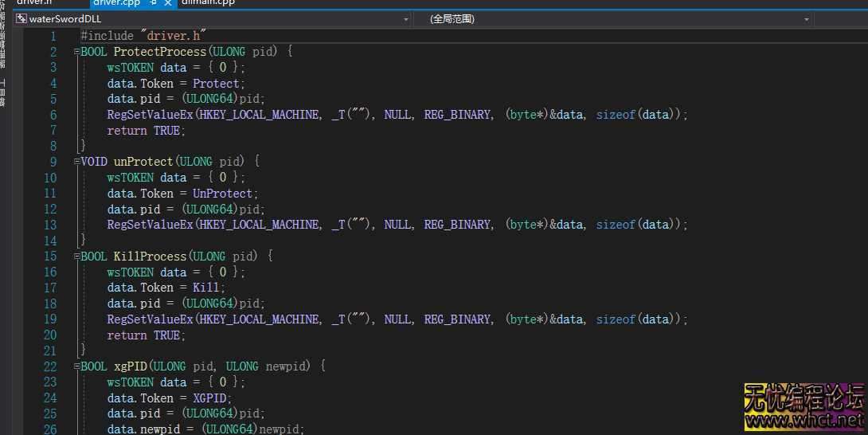The width and height of the screenshot is (868, 435).
Task: Collapse the KillProcess function block
Action: click(77, 257)
